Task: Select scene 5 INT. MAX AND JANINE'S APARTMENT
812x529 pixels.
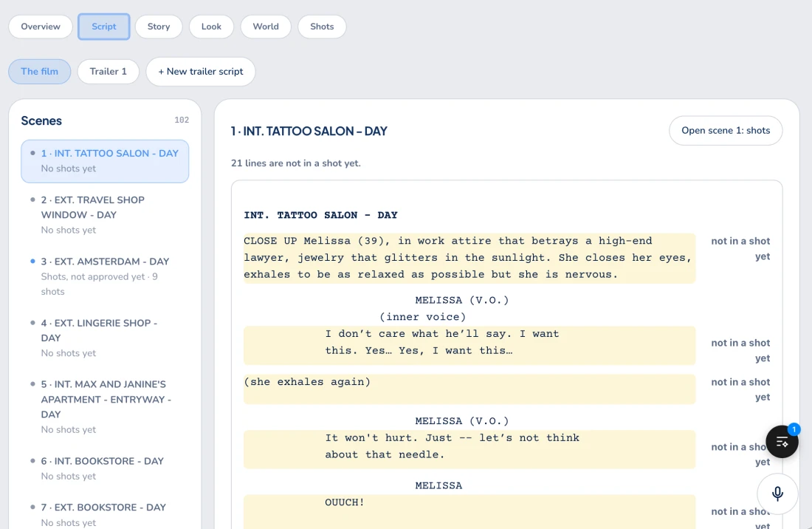Action: click(x=105, y=406)
